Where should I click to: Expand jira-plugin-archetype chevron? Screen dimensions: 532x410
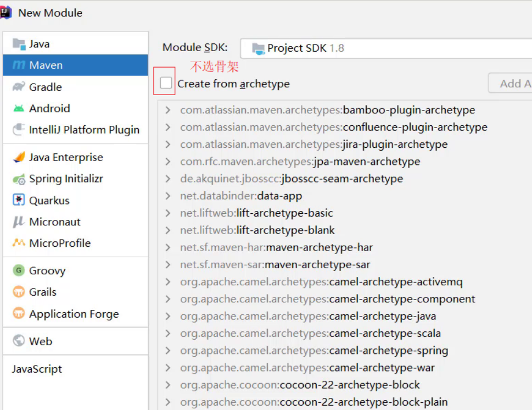tap(167, 145)
